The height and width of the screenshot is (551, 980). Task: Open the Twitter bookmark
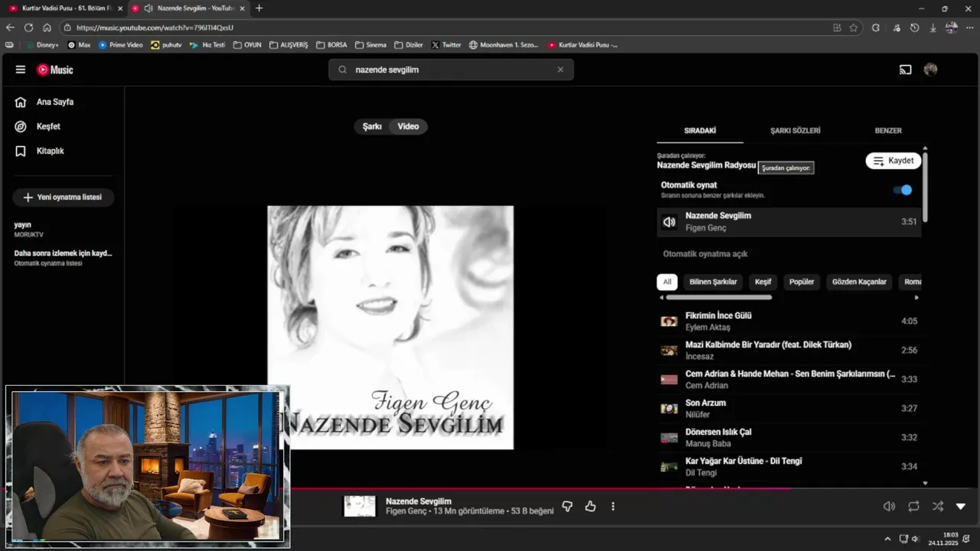pyautogui.click(x=446, y=45)
